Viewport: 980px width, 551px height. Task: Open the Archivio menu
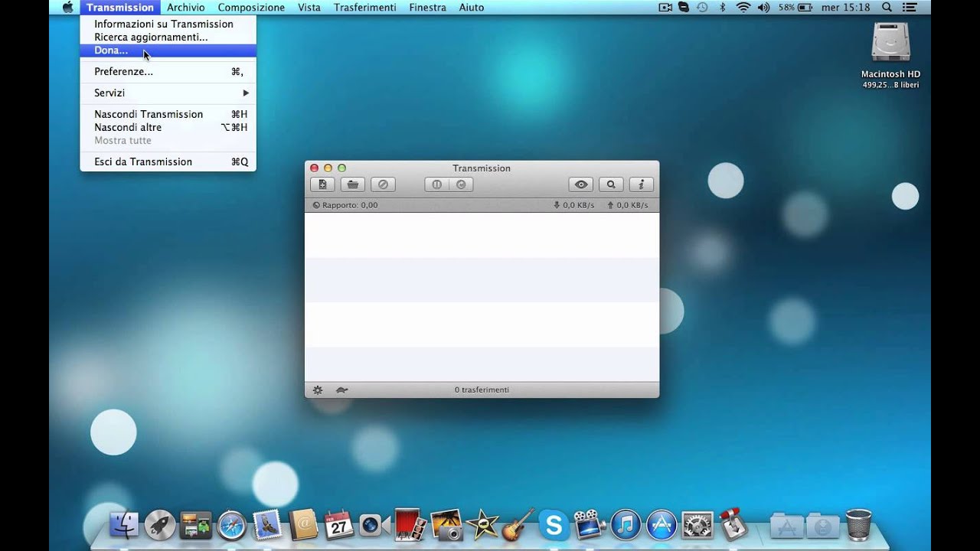pyautogui.click(x=186, y=7)
